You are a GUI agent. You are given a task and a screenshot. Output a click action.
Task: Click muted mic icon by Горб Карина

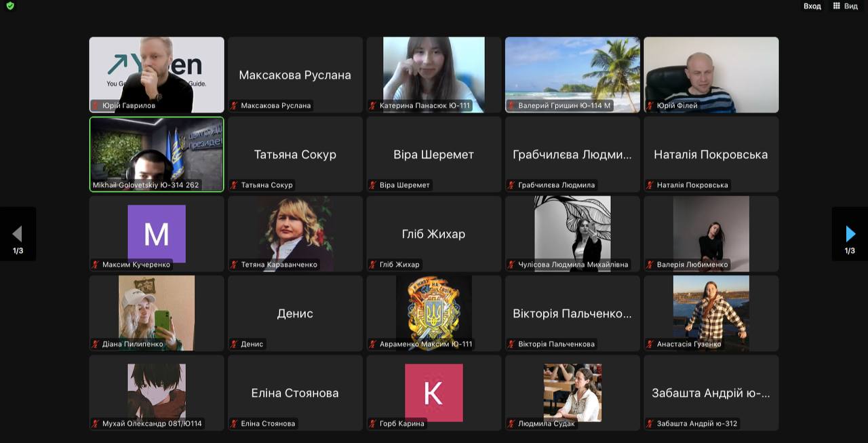(x=373, y=424)
